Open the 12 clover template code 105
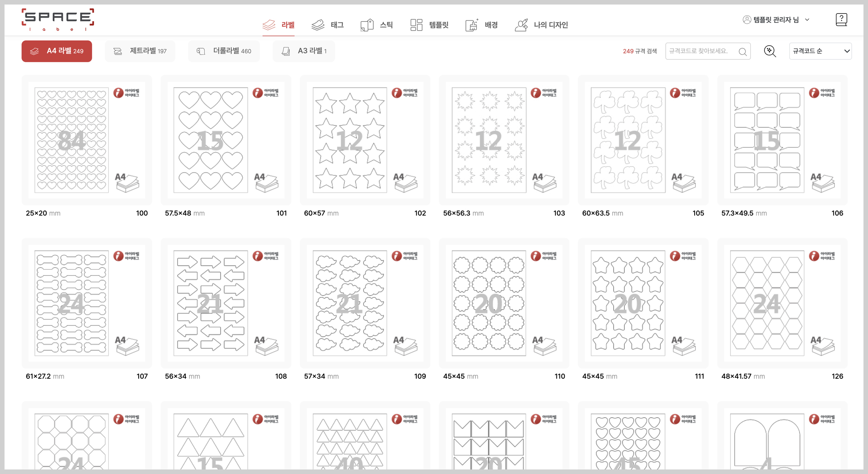Screen dimensions: 868x474 point(643,140)
